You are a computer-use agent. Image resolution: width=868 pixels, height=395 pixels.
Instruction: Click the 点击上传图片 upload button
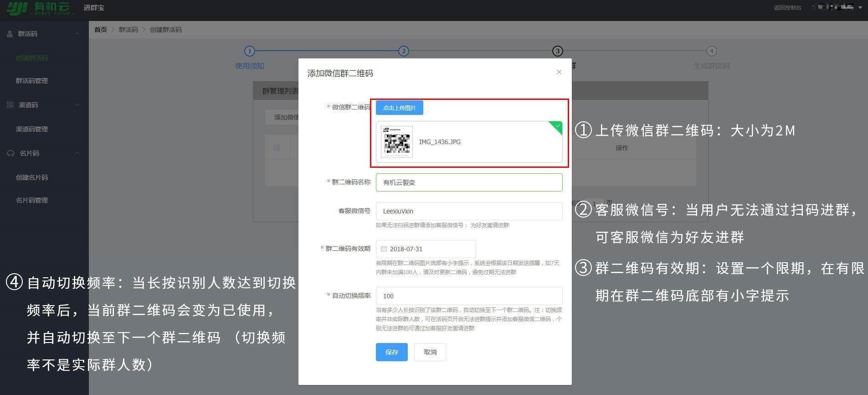[399, 108]
